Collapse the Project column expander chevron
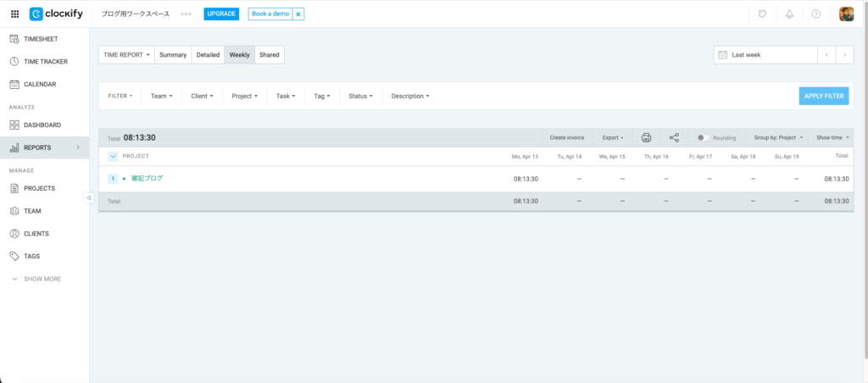The image size is (868, 383). pyautogui.click(x=113, y=156)
